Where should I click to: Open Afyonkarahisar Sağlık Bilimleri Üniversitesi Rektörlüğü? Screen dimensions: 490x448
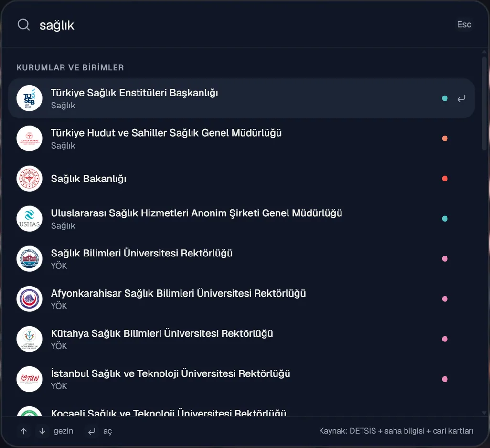point(241,299)
